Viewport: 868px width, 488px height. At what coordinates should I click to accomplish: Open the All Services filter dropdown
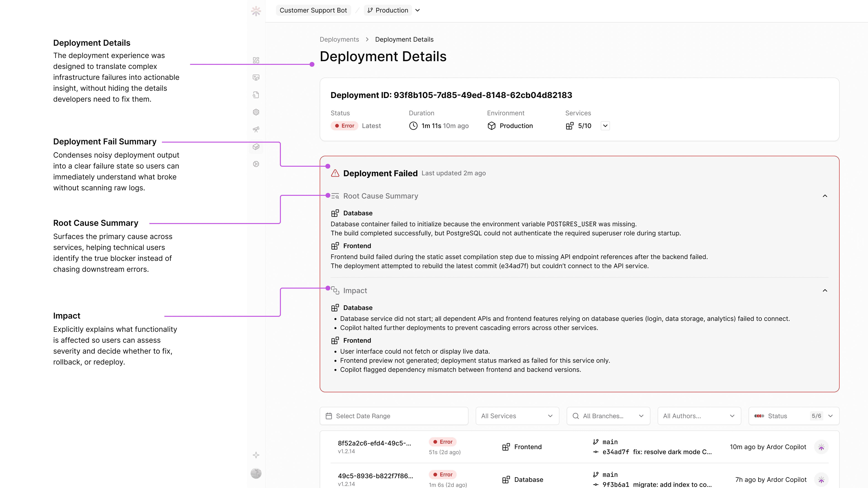point(517,416)
